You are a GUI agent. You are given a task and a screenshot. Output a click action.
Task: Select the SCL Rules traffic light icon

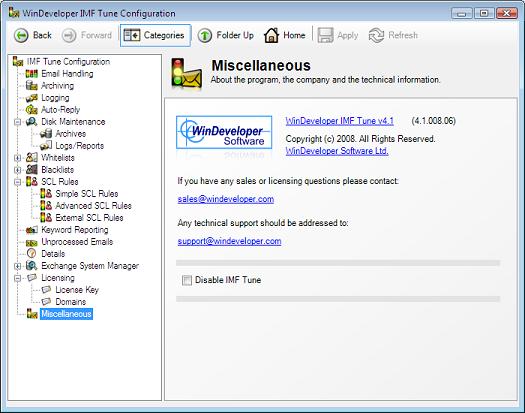pos(32,182)
